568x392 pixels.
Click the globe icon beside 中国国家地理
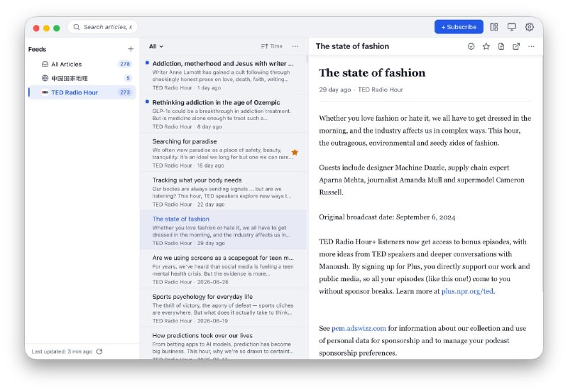[45, 78]
